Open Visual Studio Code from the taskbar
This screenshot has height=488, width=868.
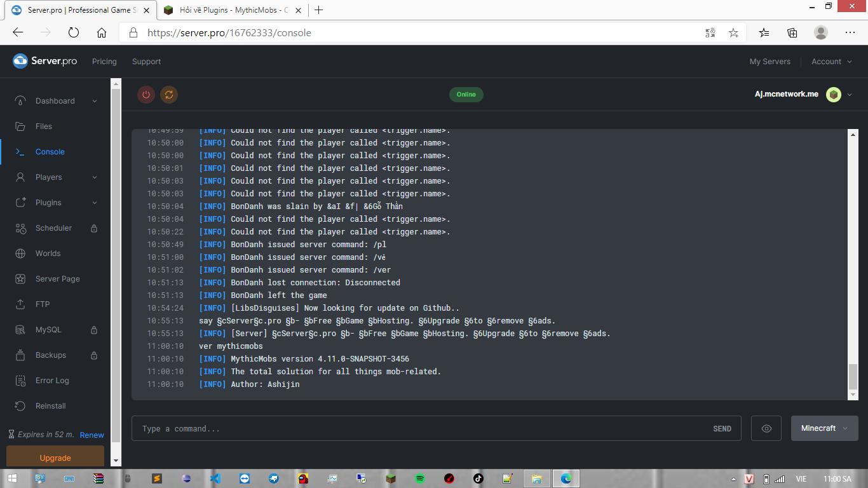tap(215, 478)
